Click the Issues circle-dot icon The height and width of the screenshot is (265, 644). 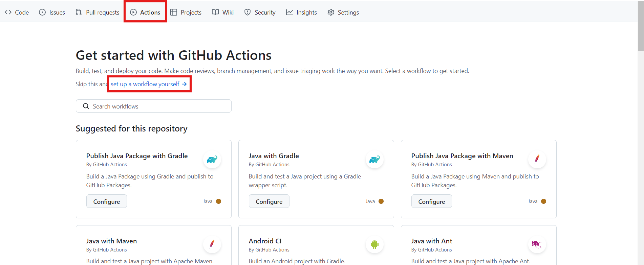pos(42,12)
